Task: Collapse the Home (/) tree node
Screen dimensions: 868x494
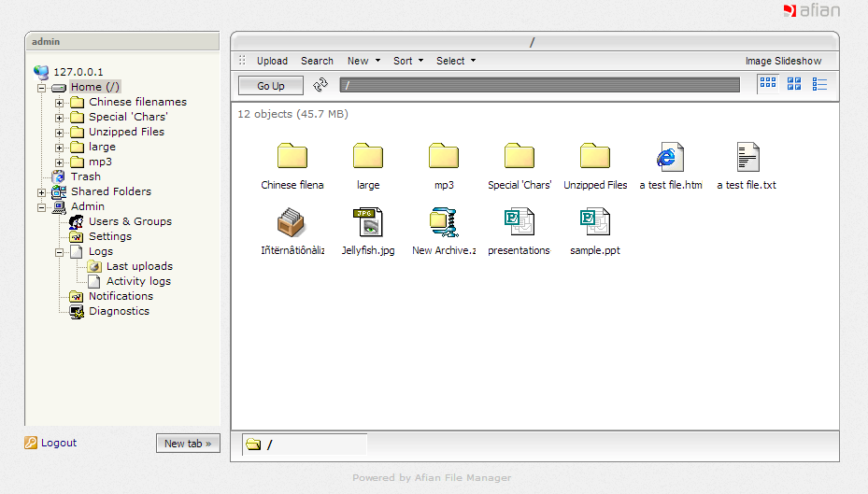Action: pos(41,88)
